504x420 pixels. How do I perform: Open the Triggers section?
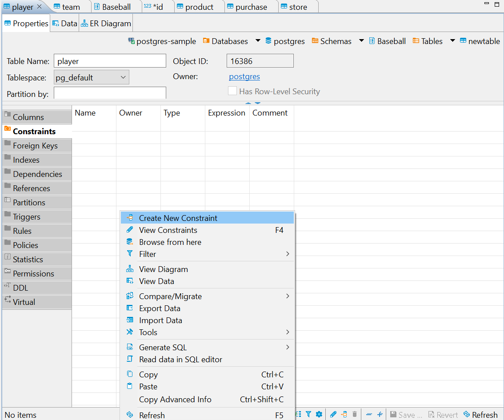point(37,216)
